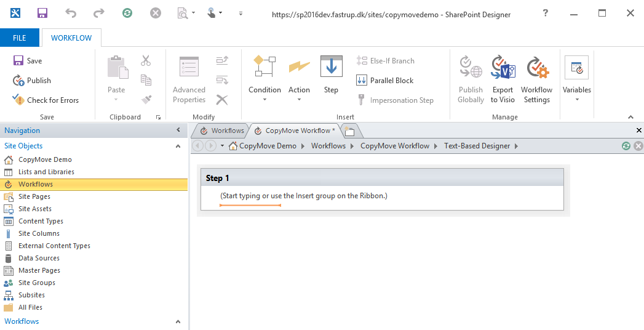Click the Step 1 text entry area
Screen dimensions: 644x330
[304, 196]
